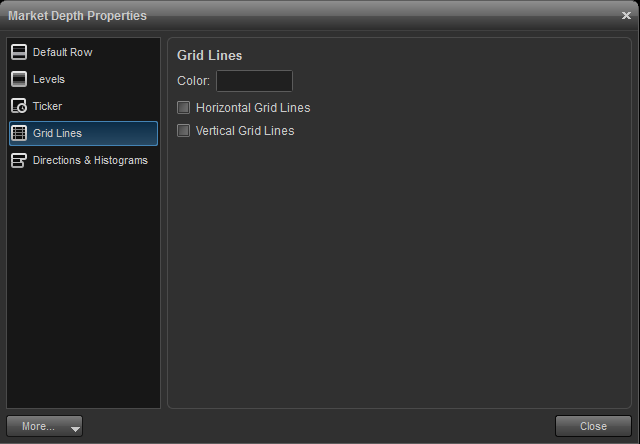Expand the More... dropdown arrow

point(75,428)
